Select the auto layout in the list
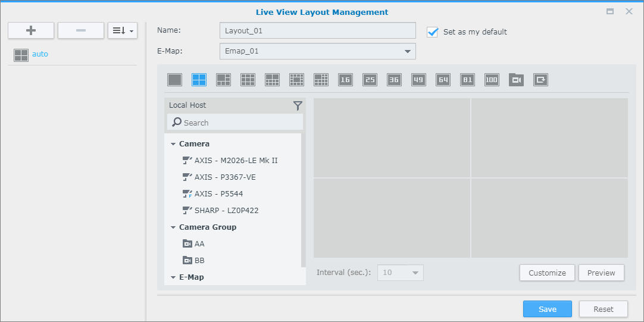 72,54
